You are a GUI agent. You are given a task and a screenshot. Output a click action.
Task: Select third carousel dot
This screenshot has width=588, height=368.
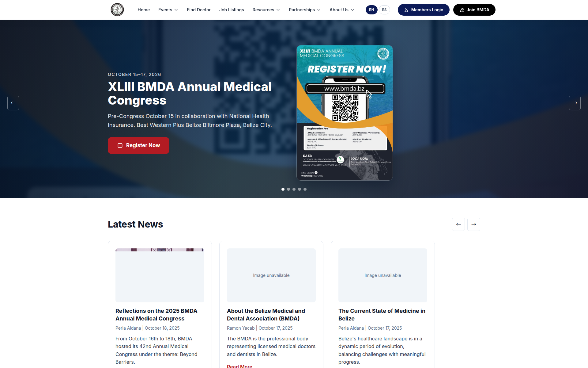tap(294, 189)
